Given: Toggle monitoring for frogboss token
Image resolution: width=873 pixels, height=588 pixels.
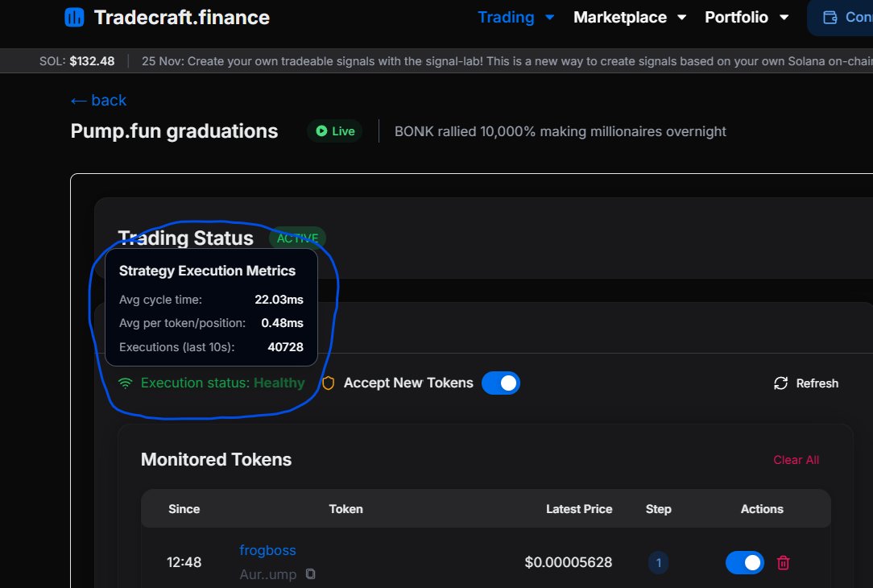Looking at the screenshot, I should [x=744, y=562].
